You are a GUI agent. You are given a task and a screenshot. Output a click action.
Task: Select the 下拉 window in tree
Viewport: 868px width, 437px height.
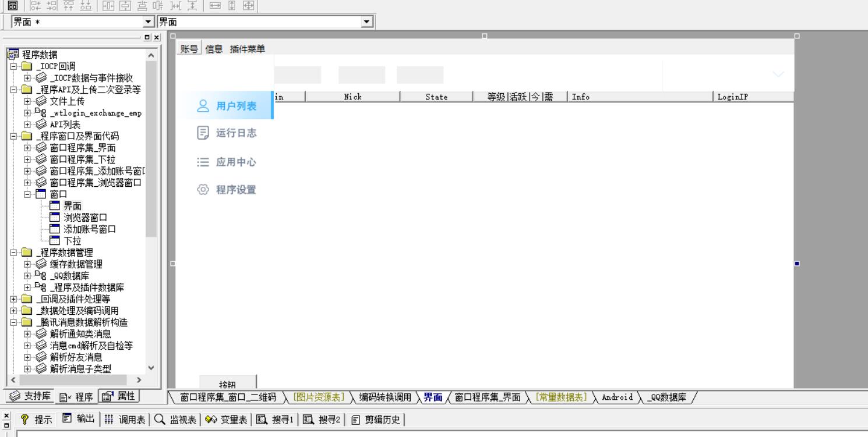(72, 241)
